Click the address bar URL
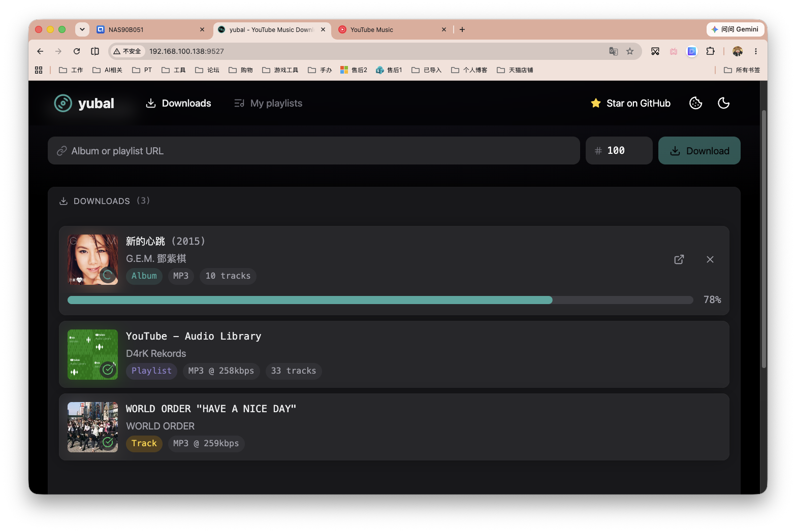The height and width of the screenshot is (532, 796). (x=186, y=51)
